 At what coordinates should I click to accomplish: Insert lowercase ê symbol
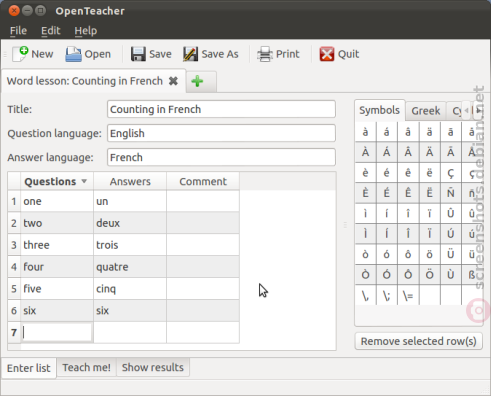click(408, 173)
